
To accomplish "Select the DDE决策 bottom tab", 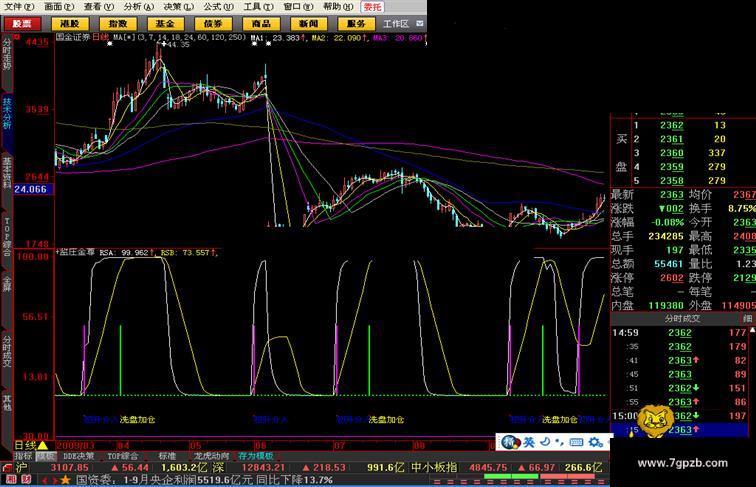I will pyautogui.click(x=79, y=456).
